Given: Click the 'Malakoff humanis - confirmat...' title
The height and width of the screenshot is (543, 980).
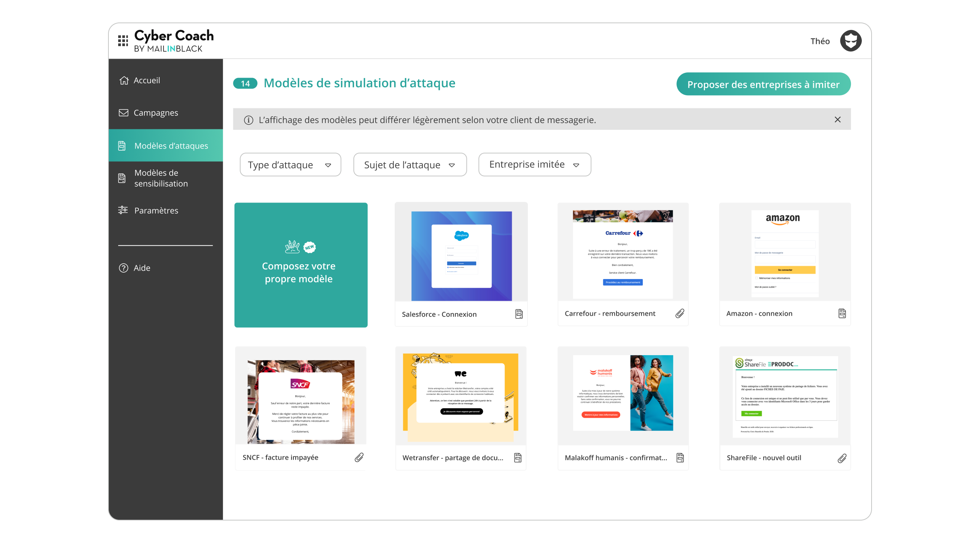Looking at the screenshot, I should (x=616, y=457).
